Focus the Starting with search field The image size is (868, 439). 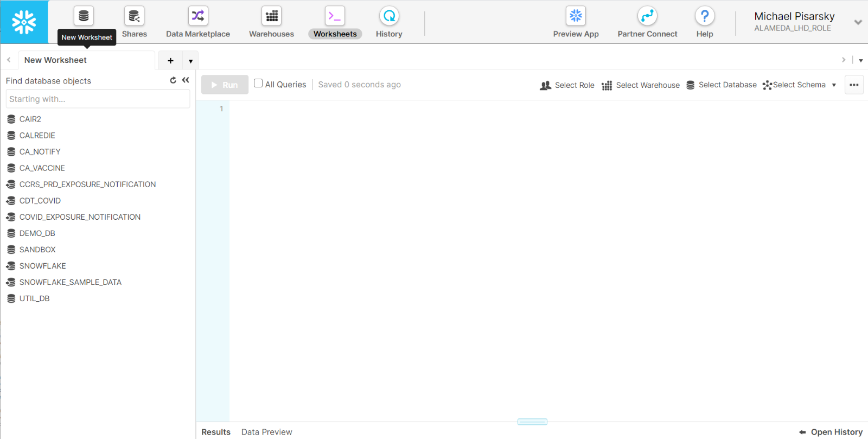click(98, 99)
